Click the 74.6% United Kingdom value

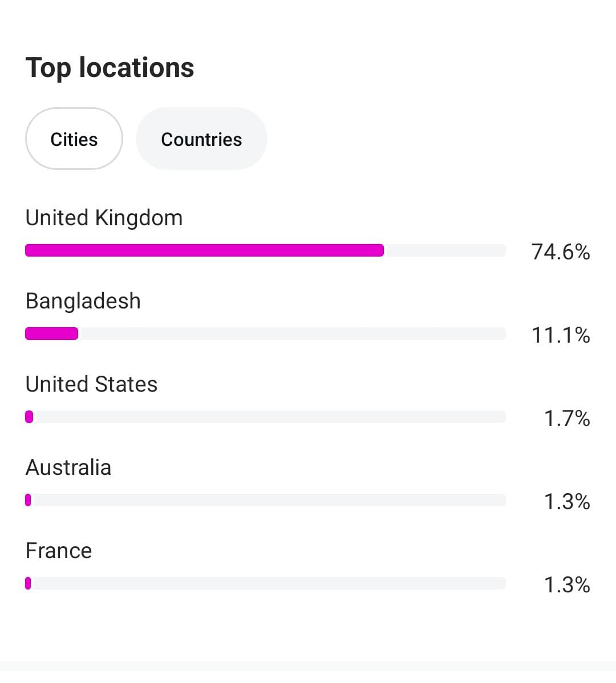(561, 251)
